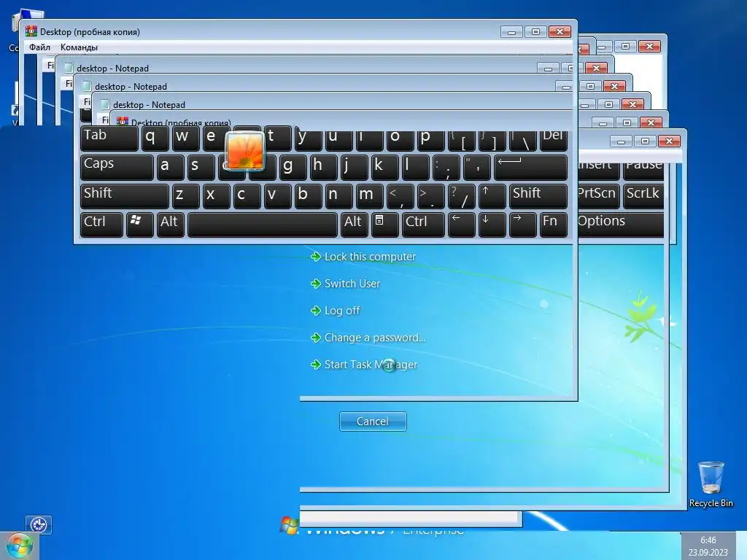Tap the forward slash question mark key

(461, 196)
